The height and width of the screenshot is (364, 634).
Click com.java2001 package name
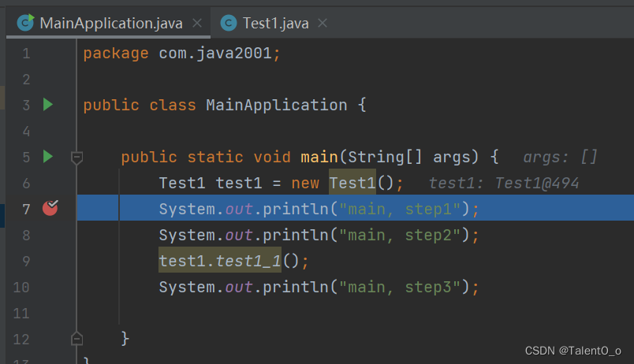pyautogui.click(x=215, y=54)
